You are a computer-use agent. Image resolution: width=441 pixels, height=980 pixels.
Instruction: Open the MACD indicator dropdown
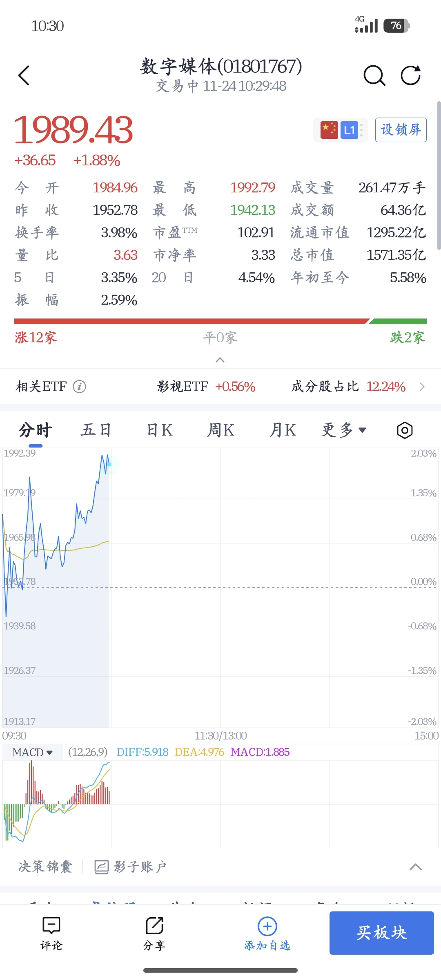coord(33,752)
